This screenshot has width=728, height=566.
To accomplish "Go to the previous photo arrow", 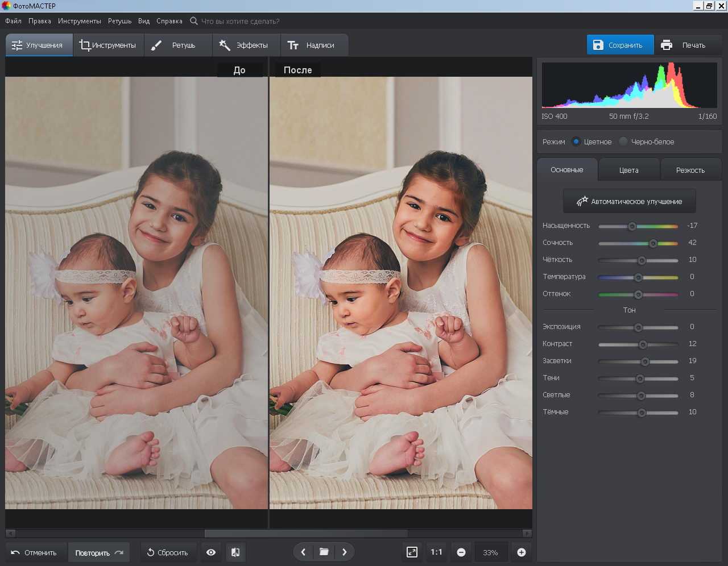I will (x=303, y=552).
